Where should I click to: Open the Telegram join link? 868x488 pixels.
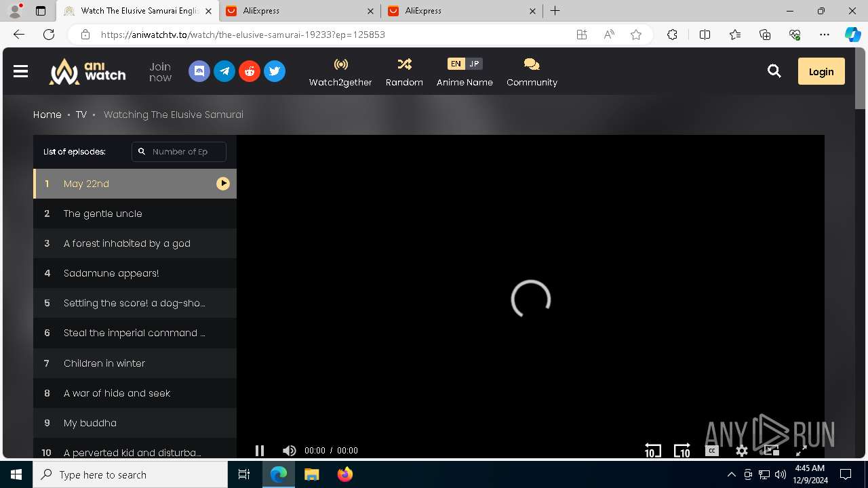pos(224,71)
